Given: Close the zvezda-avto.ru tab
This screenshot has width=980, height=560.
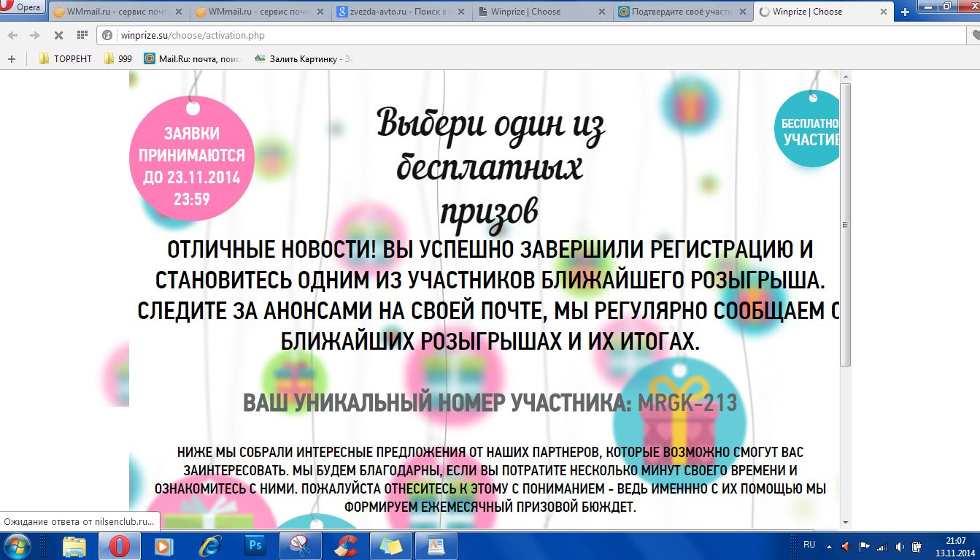Looking at the screenshot, I should 460,12.
